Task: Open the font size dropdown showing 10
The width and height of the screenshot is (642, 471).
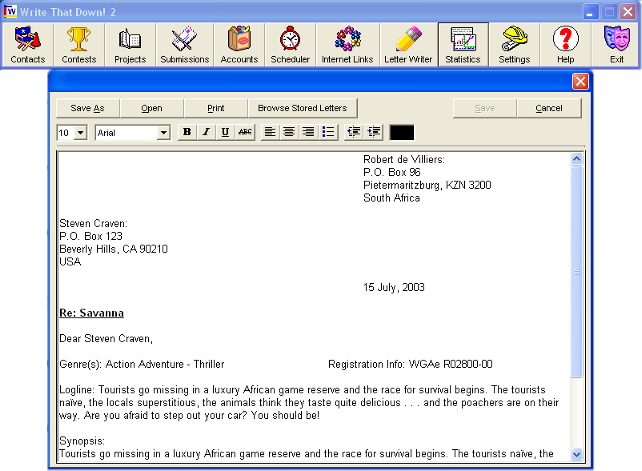Action: click(x=81, y=133)
